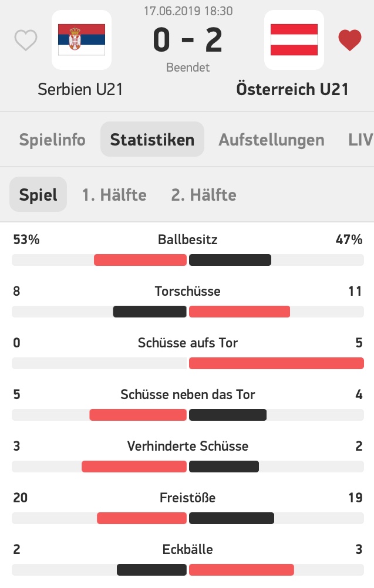This screenshot has width=374, height=588.
Task: Show statistics for 1. Hälfte
Action: (114, 195)
